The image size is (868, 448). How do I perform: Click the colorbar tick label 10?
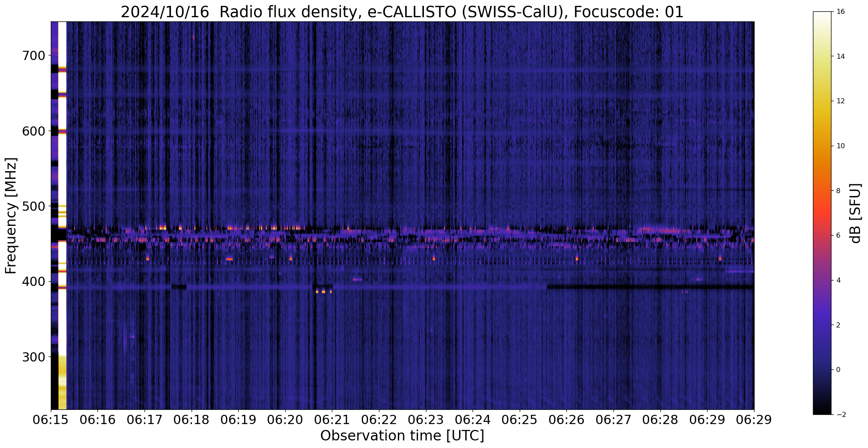tap(840, 146)
